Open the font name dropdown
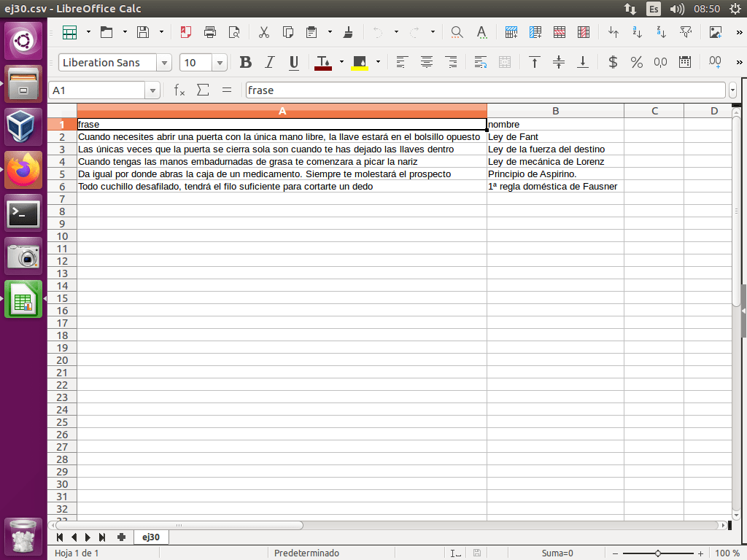This screenshot has width=747, height=560. click(x=165, y=63)
